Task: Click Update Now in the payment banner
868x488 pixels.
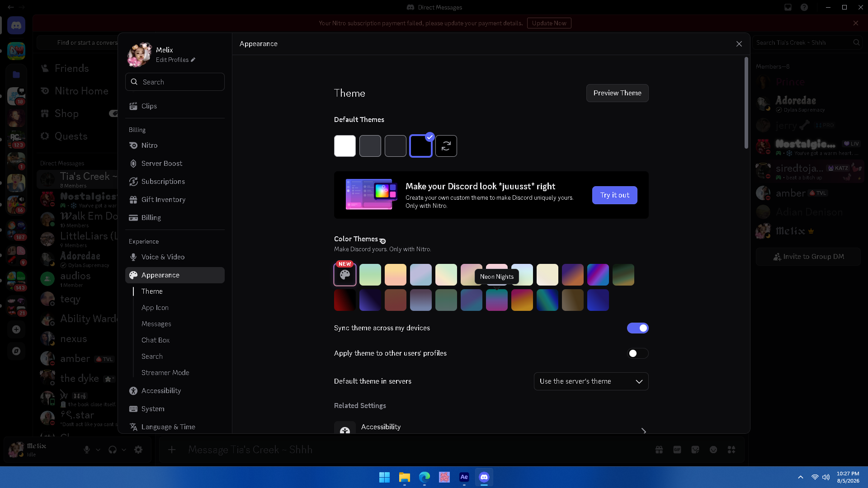Action: (549, 23)
